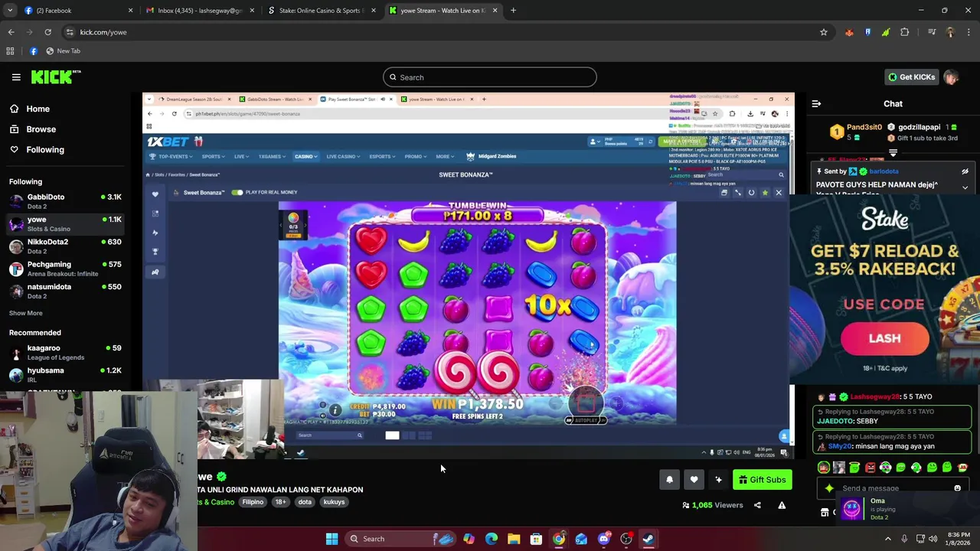Open Microsoft Edge from taskbar

point(492,539)
